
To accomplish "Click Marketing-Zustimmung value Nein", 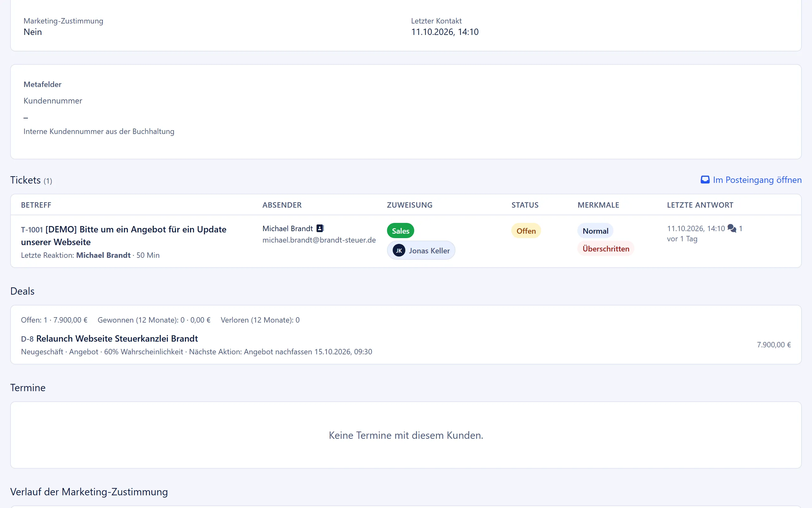I will 33,32.
